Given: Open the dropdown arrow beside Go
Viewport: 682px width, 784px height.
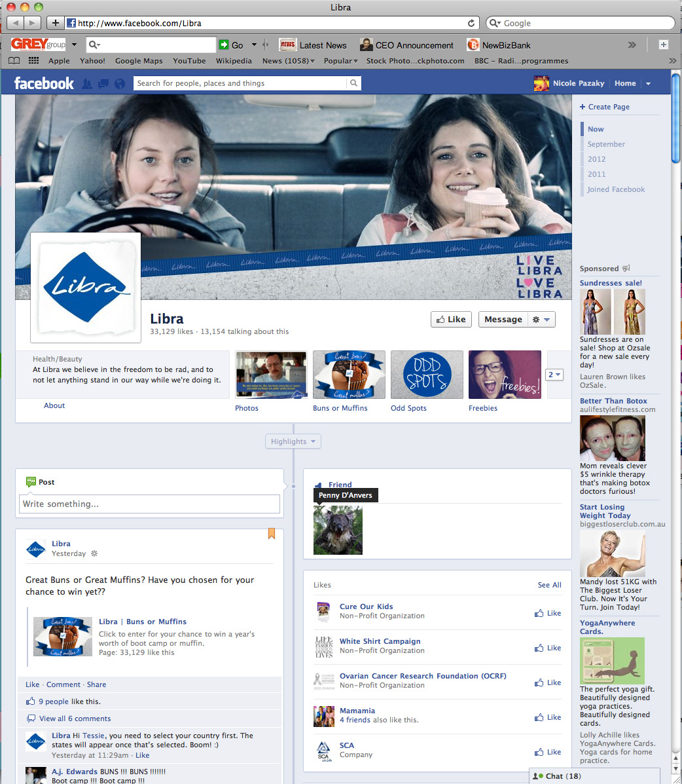Looking at the screenshot, I should 255,45.
